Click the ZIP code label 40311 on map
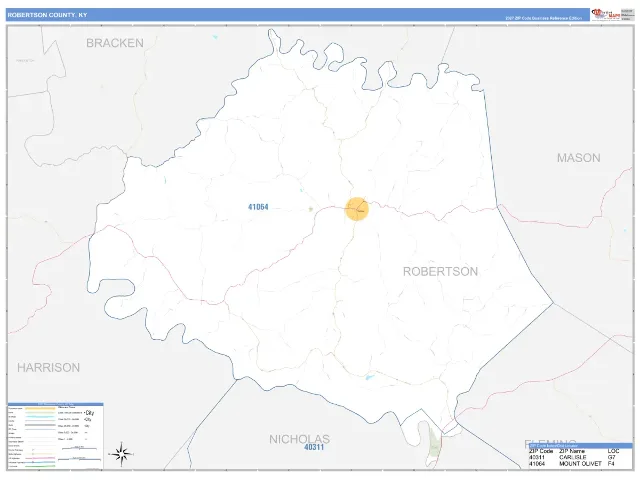 point(314,447)
